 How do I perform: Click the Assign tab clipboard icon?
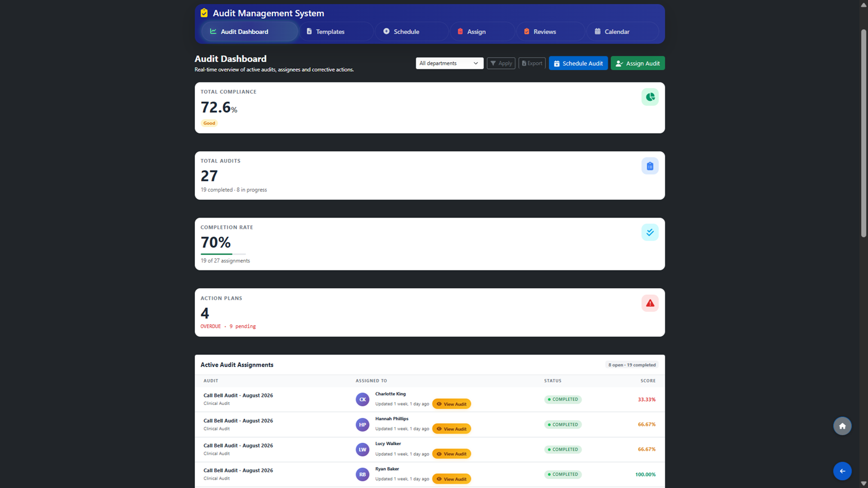click(460, 32)
